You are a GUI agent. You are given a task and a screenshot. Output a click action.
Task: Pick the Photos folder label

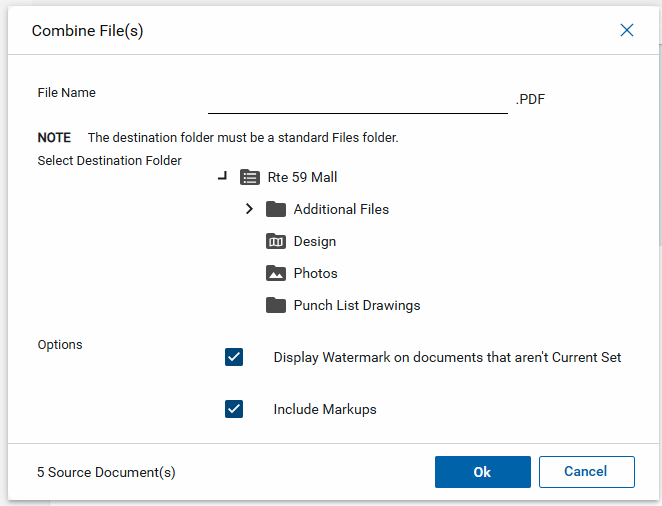pos(315,273)
